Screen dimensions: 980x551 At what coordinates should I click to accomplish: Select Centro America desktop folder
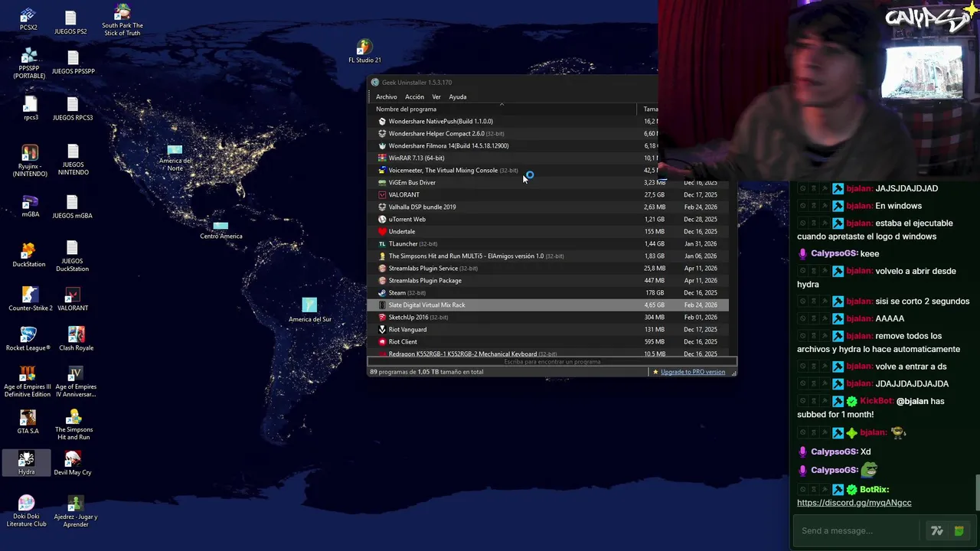tap(220, 230)
